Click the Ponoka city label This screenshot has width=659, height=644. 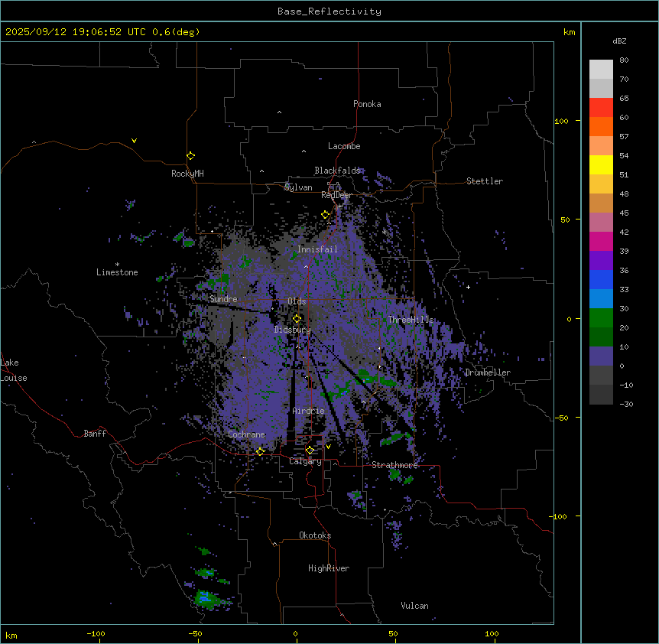click(x=367, y=104)
